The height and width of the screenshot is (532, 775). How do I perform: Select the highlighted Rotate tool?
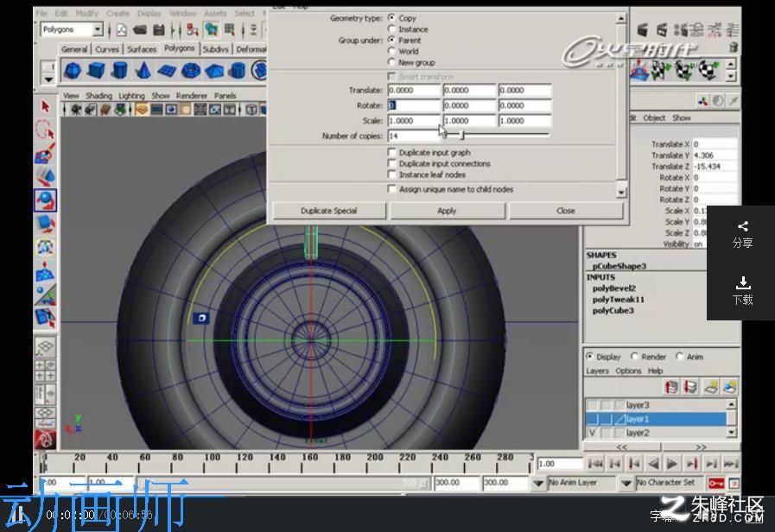click(46, 200)
